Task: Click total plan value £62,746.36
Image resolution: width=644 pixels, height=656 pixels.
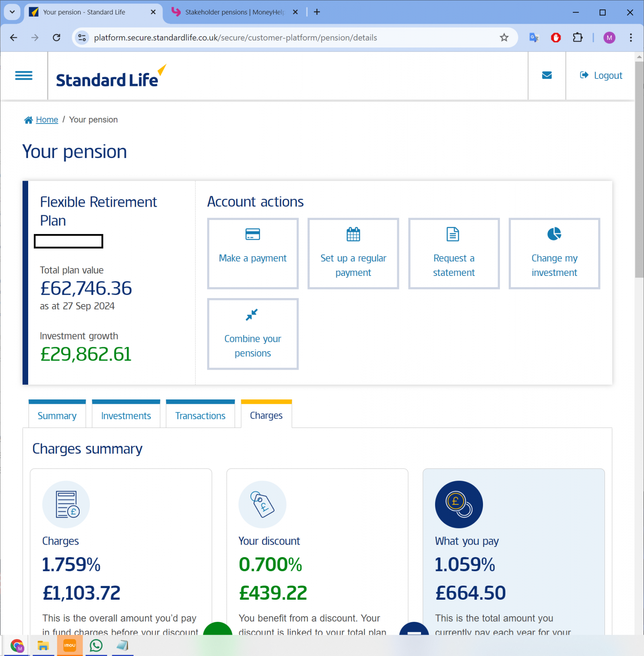Action: click(x=86, y=288)
